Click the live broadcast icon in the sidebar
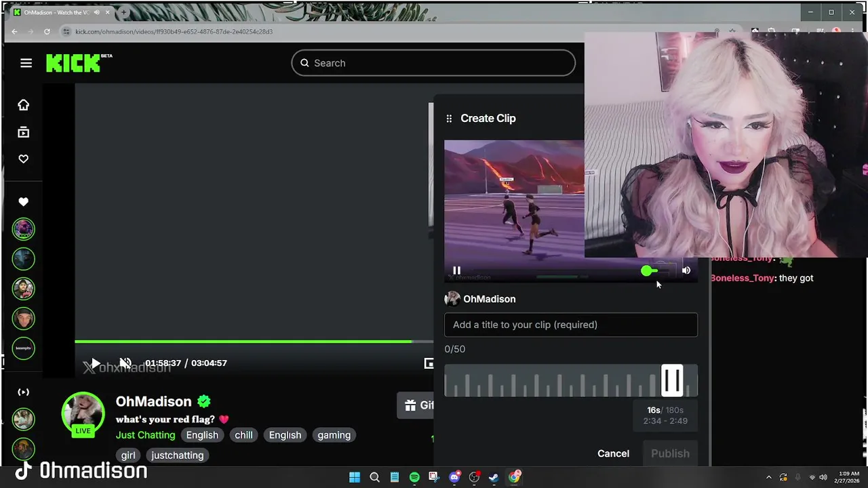868x488 pixels. point(24,392)
